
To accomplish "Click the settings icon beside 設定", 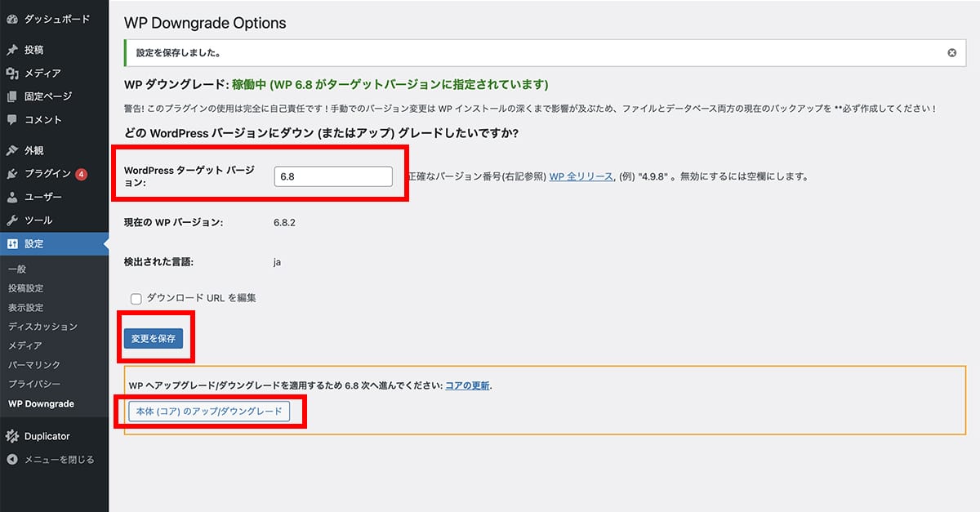I will [x=12, y=243].
